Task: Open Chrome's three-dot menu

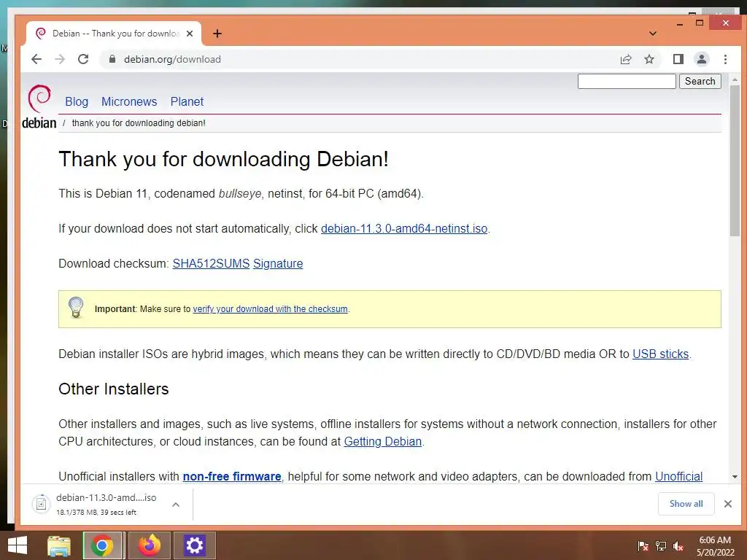Action: point(725,59)
